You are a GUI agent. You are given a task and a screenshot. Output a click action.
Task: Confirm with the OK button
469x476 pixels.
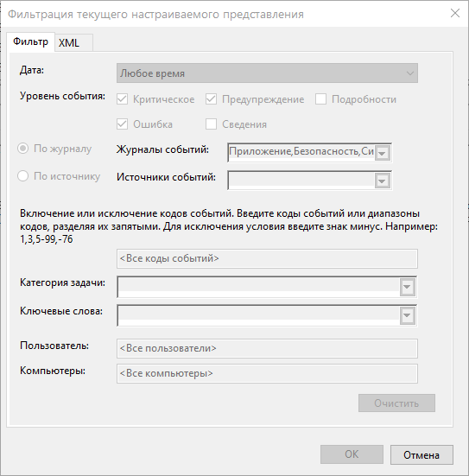(352, 454)
